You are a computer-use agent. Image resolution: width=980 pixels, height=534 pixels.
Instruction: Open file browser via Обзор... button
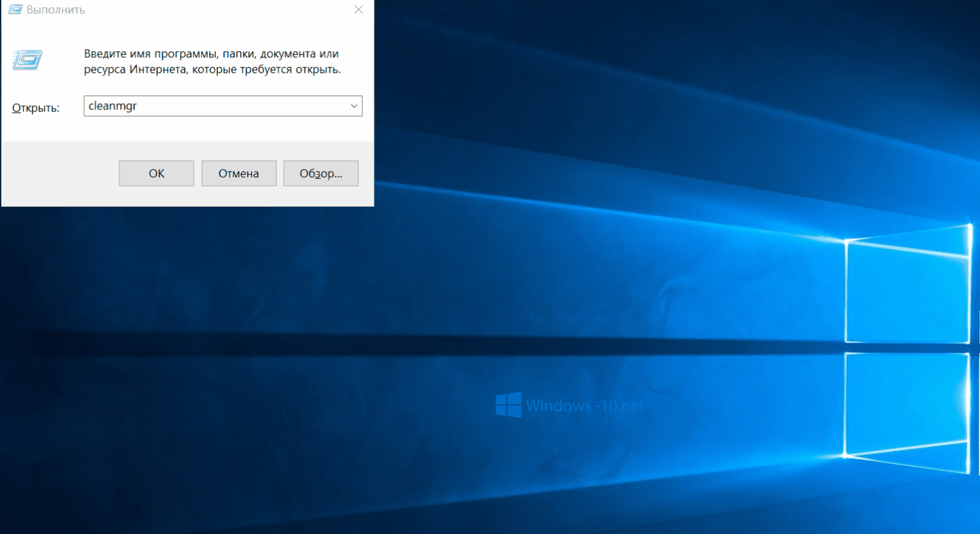tap(320, 173)
